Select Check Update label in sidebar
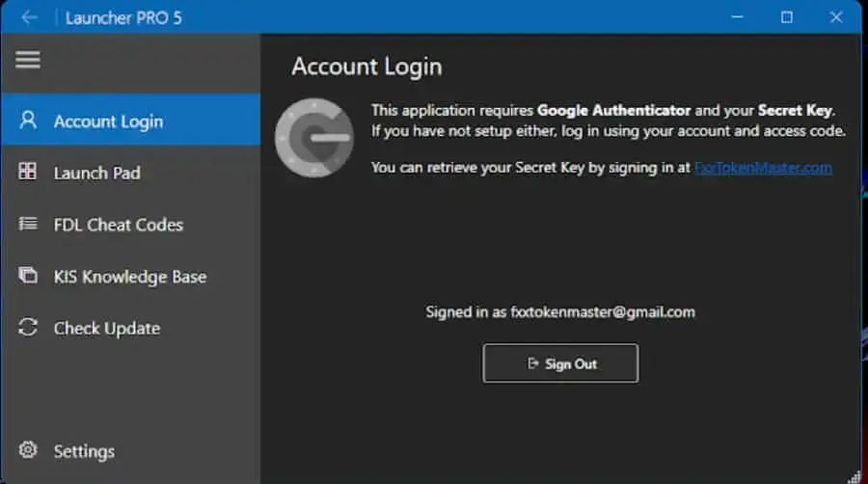 pos(106,329)
